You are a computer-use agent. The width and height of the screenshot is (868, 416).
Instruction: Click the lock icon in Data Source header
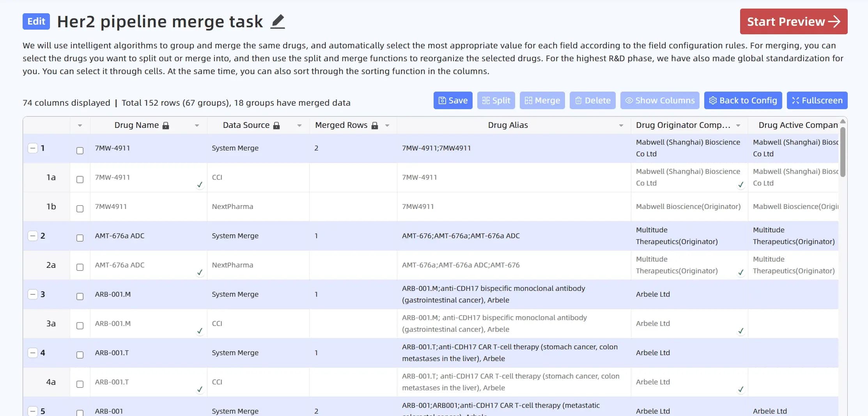(276, 126)
